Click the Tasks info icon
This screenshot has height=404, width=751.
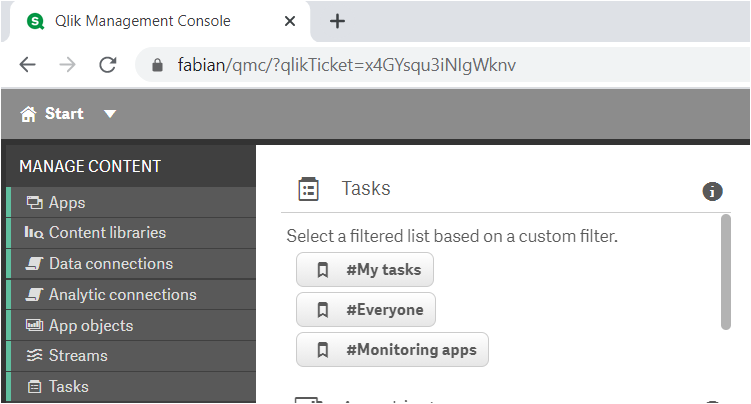[x=712, y=191]
